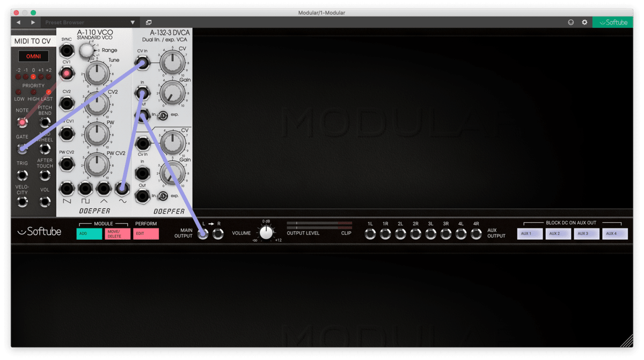644x360 pixels.
Task: Click the VOL output jack
Action: point(45,202)
